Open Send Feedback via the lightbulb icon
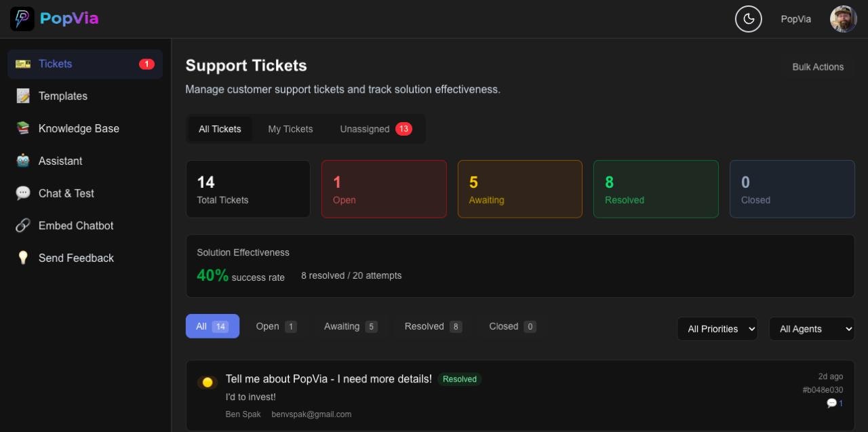Image resolution: width=868 pixels, height=432 pixels. coord(22,258)
